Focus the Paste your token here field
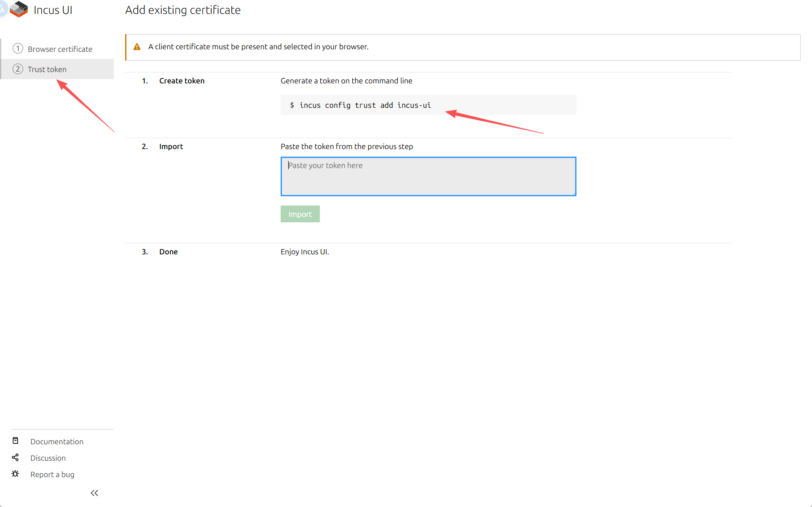Viewport: 812px width, 507px height. tap(428, 176)
